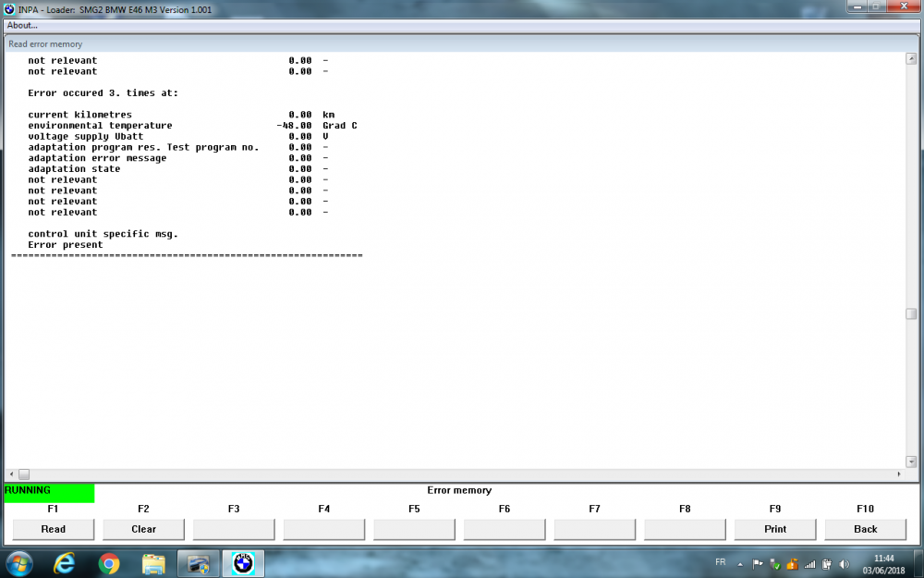Open the About... menu
Viewport: 924px width, 578px height.
pyautogui.click(x=22, y=25)
